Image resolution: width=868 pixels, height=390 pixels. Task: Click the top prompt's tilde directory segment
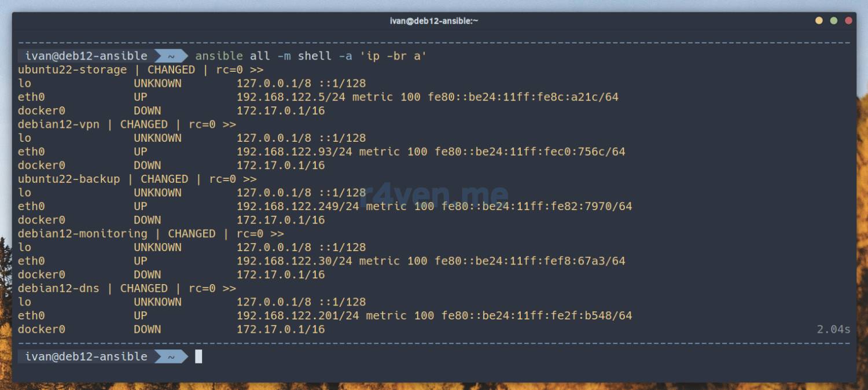point(172,56)
